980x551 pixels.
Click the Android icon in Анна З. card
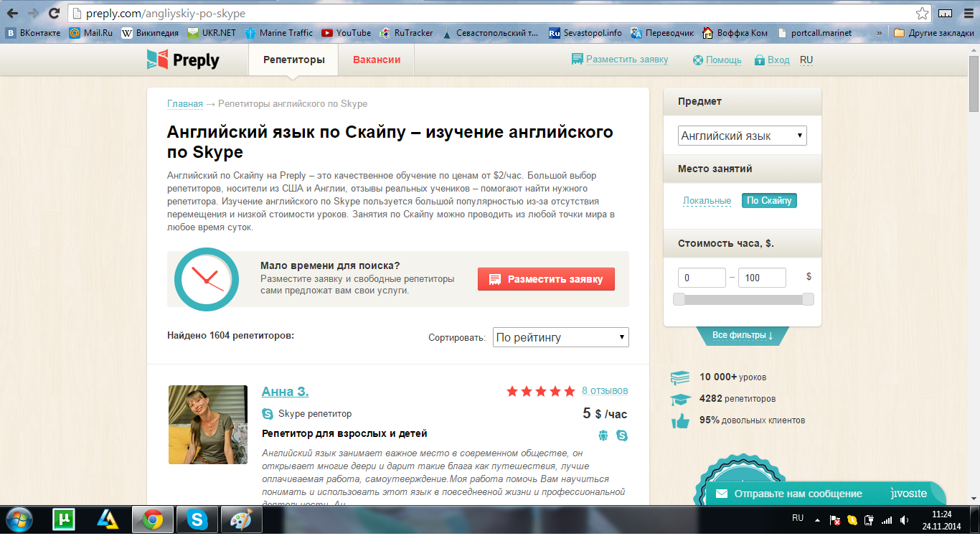603,435
